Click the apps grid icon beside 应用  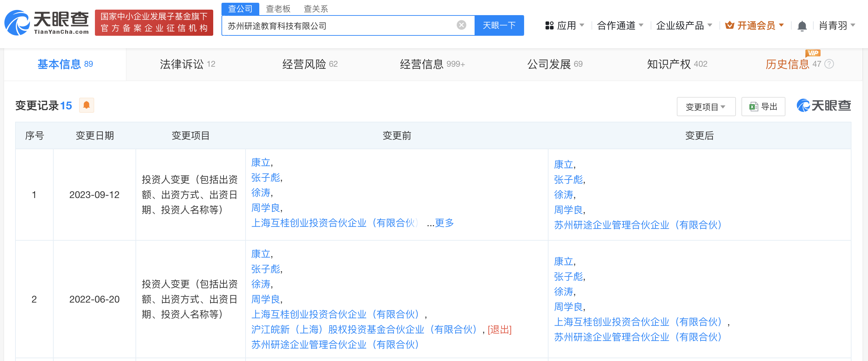pos(549,25)
